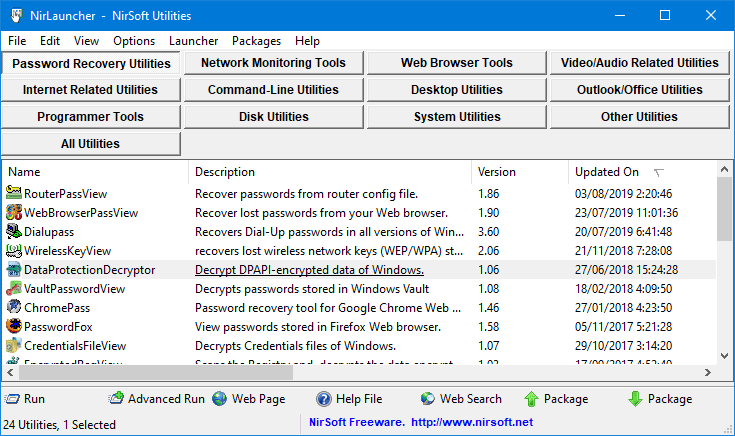
Task: Open the View menu
Action: pos(86,41)
